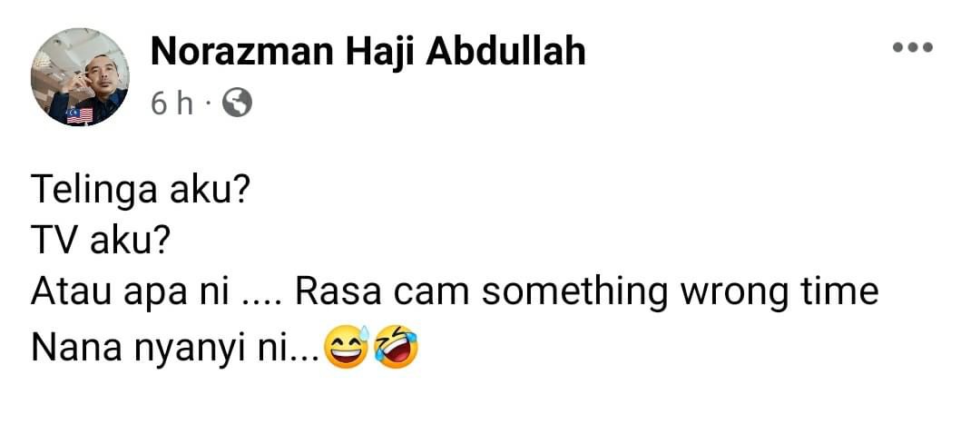Open Norazman's circular profile picture
Image resolution: width=980 pixels, height=424 pixels.
[80, 77]
